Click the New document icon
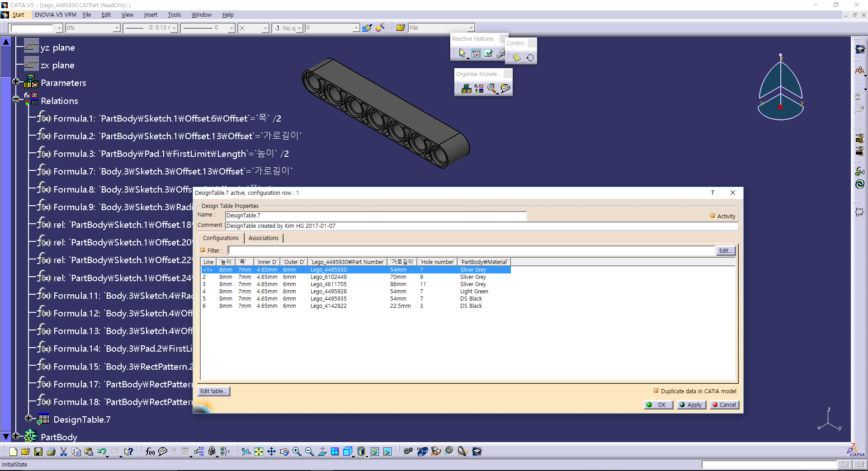The image size is (868, 471). tap(13, 452)
